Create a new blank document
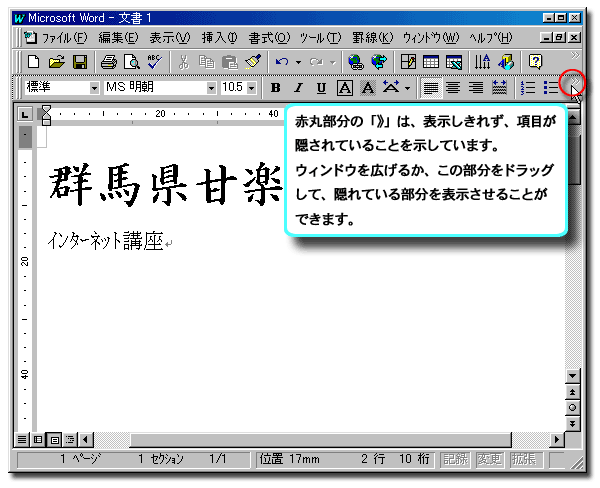Viewport: 600px width, 488px height. (x=34, y=62)
